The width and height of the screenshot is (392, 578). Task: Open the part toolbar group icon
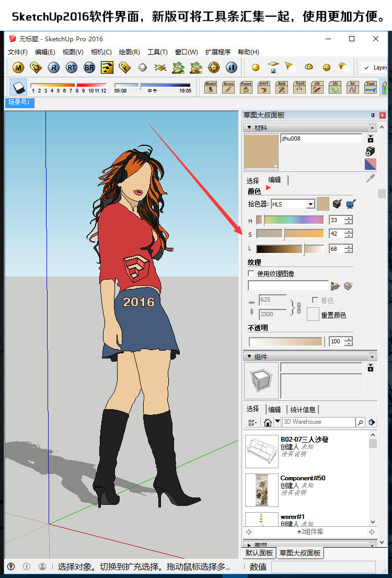(263, 87)
